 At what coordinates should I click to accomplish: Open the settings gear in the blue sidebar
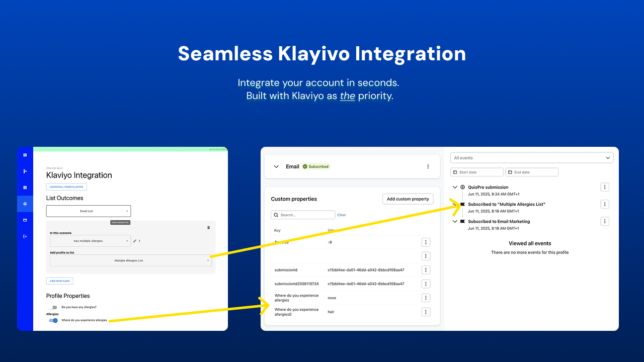[x=25, y=204]
